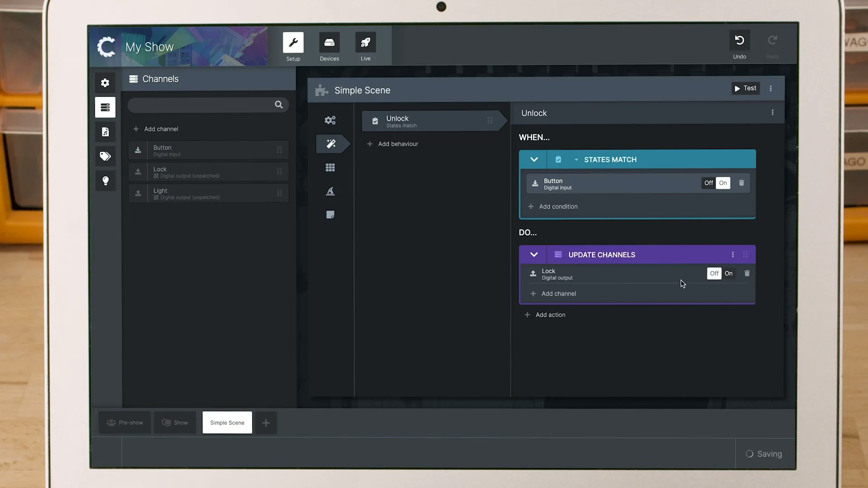Set Lock output to Off
This screenshot has height=488, width=868.
pos(714,273)
